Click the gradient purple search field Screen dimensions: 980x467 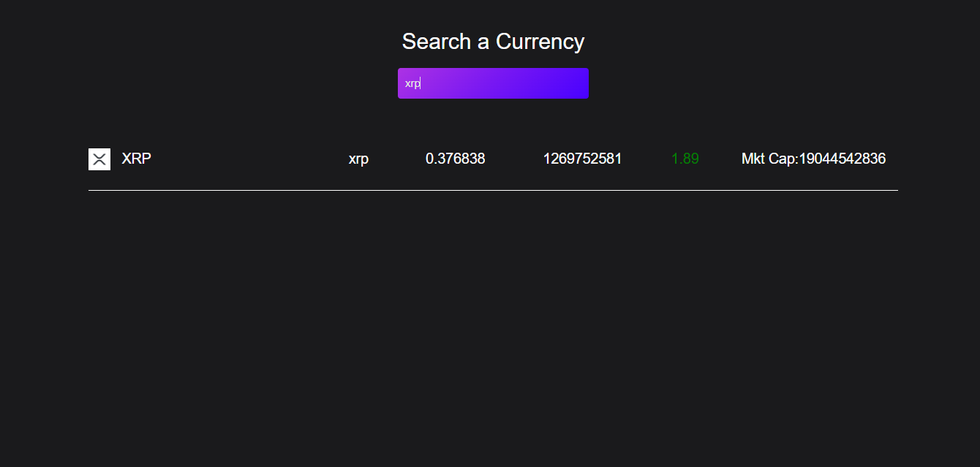tap(493, 83)
